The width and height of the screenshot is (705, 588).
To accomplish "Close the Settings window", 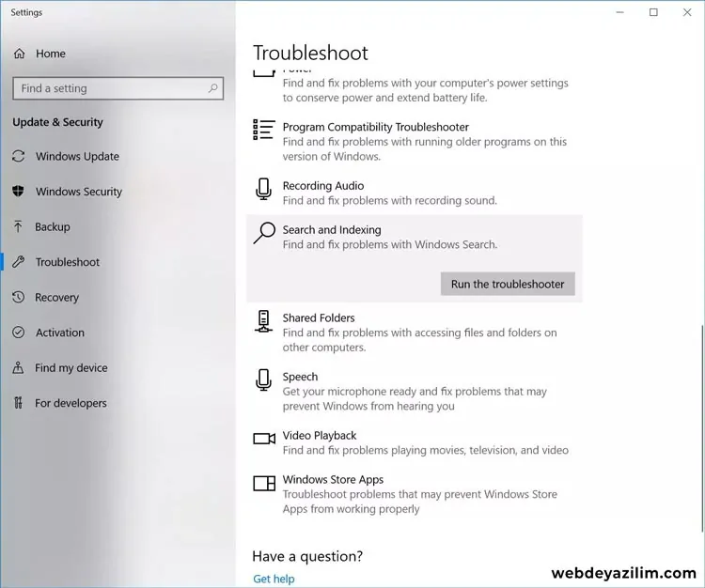I will 687,12.
